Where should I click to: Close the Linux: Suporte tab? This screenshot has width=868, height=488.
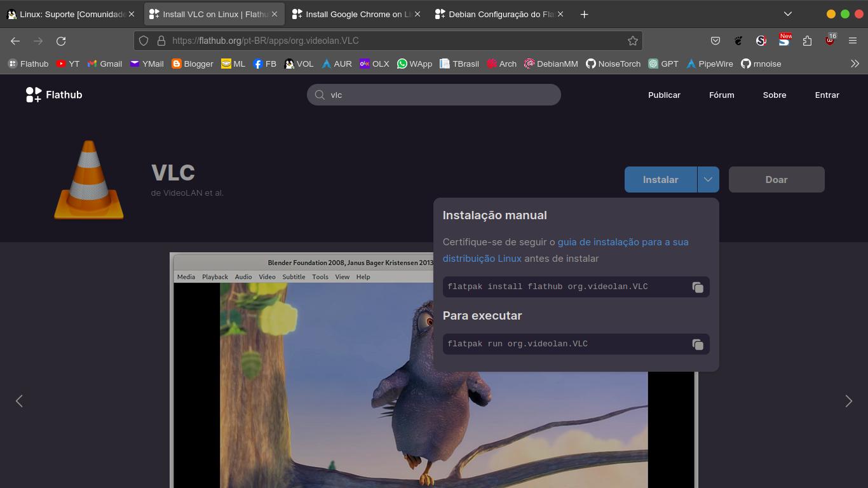pyautogui.click(x=132, y=14)
